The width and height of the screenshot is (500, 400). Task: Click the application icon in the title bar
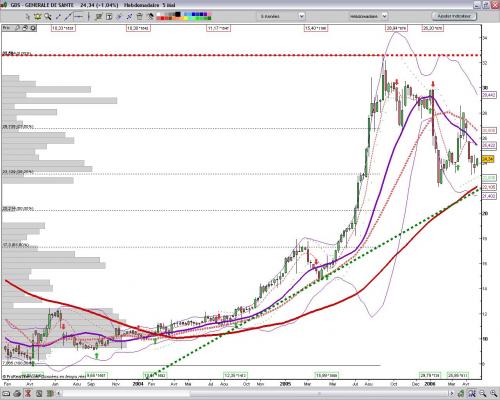[4, 5]
